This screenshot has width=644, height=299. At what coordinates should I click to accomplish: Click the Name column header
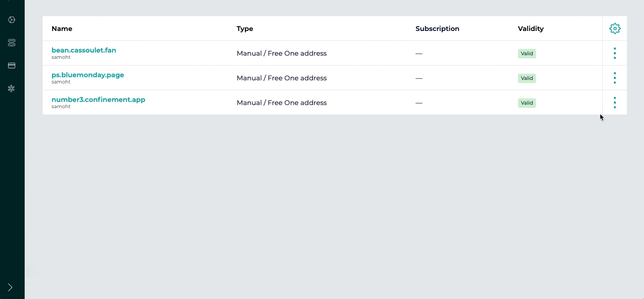click(x=62, y=29)
